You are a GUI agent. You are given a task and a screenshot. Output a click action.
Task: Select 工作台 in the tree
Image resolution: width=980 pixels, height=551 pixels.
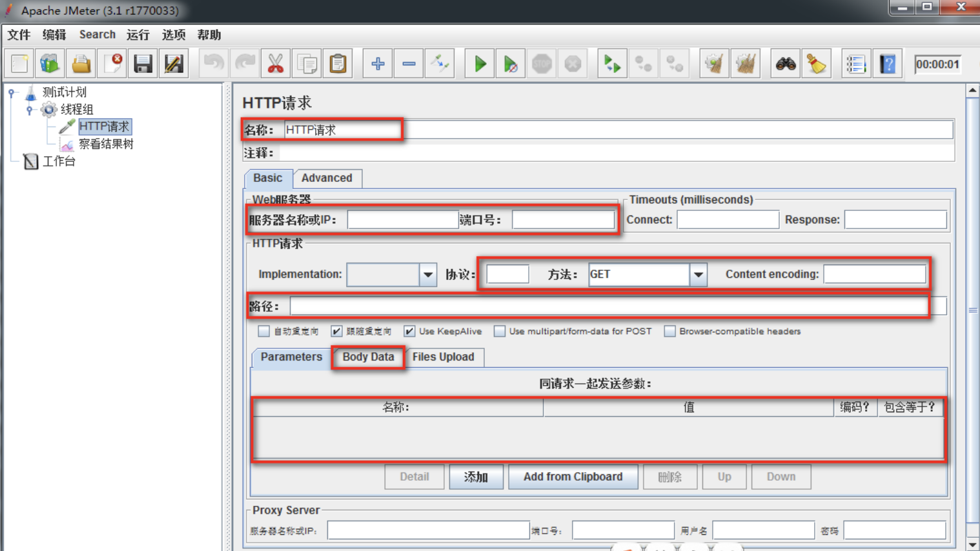[59, 161]
